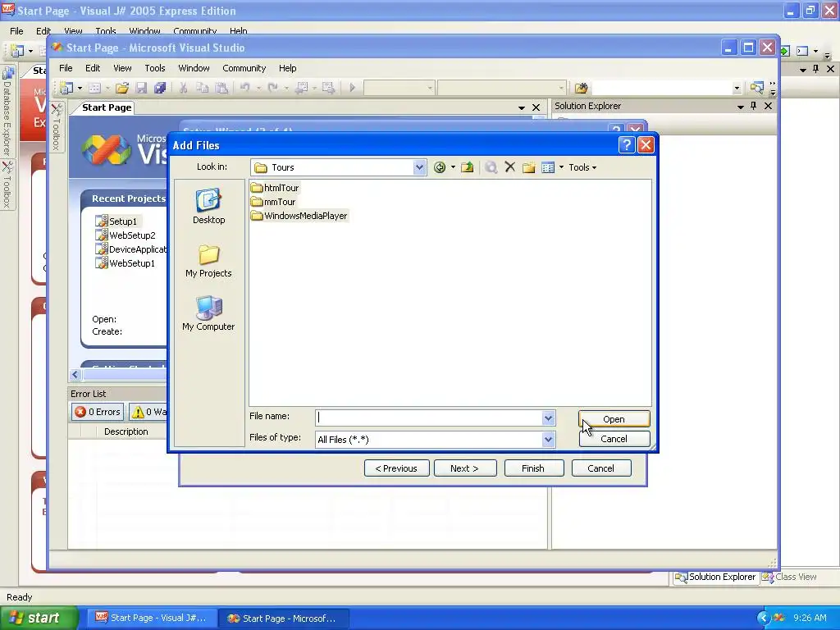The width and height of the screenshot is (840, 630).
Task: Select Desktop in the places bar
Action: [209, 206]
